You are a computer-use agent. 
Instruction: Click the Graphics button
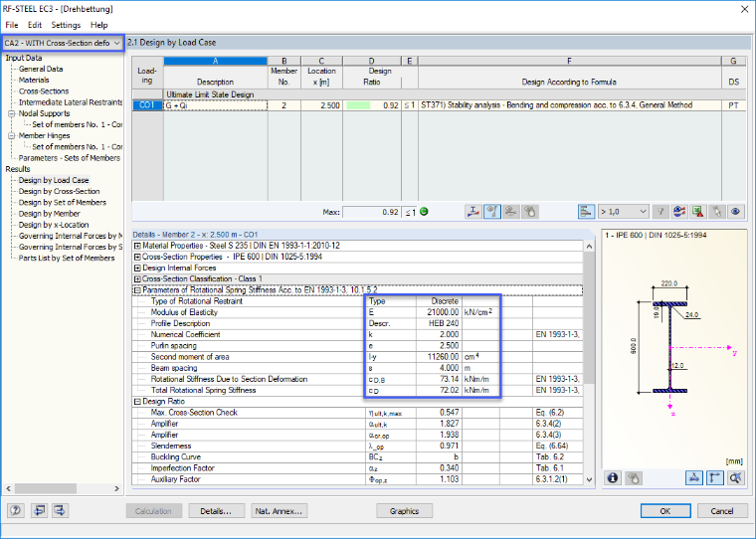404,511
